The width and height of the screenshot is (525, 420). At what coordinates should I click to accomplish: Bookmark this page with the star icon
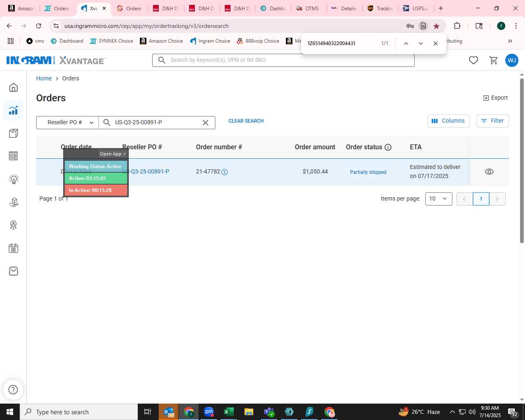(436, 26)
